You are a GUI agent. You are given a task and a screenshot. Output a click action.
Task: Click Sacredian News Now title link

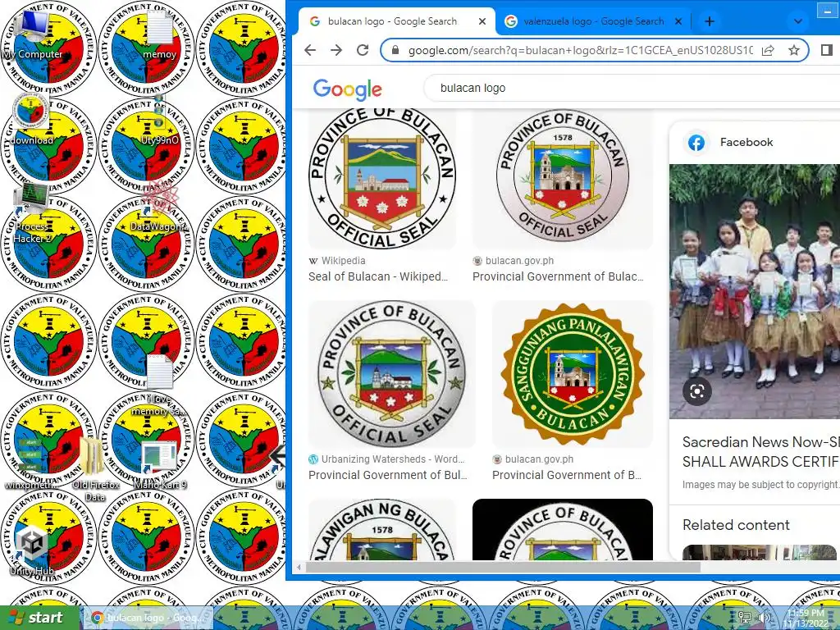click(x=760, y=452)
